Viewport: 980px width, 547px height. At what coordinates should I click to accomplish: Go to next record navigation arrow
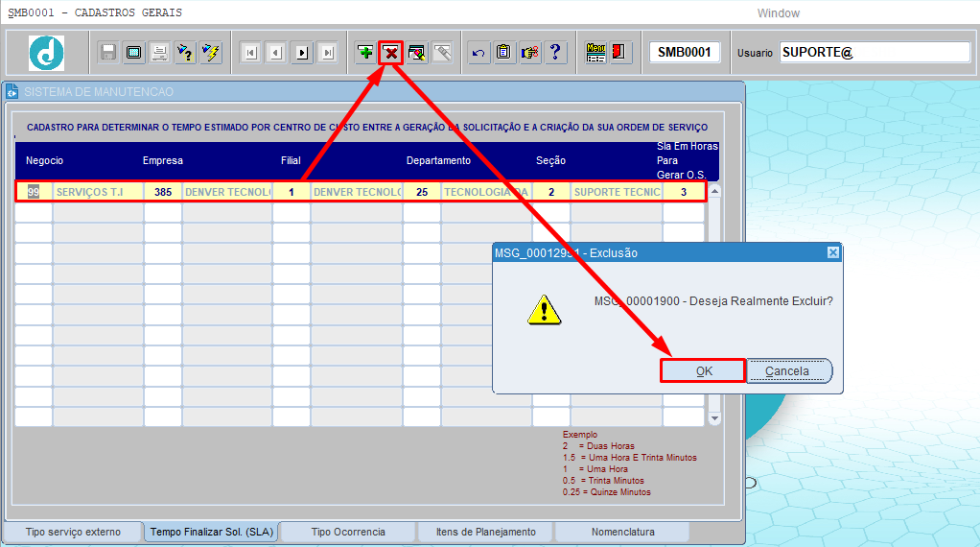302,53
